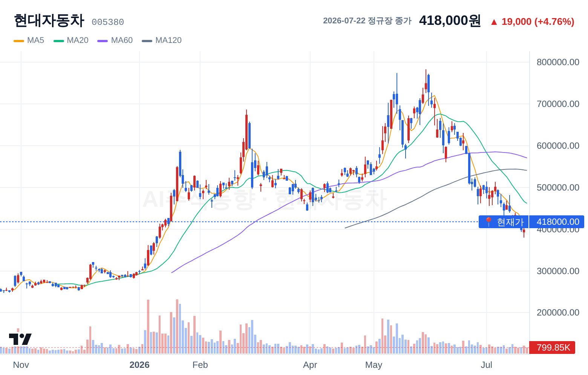This screenshot has height=375, width=588.
Task: Click the 005380 ticker code
Action: [x=108, y=22]
